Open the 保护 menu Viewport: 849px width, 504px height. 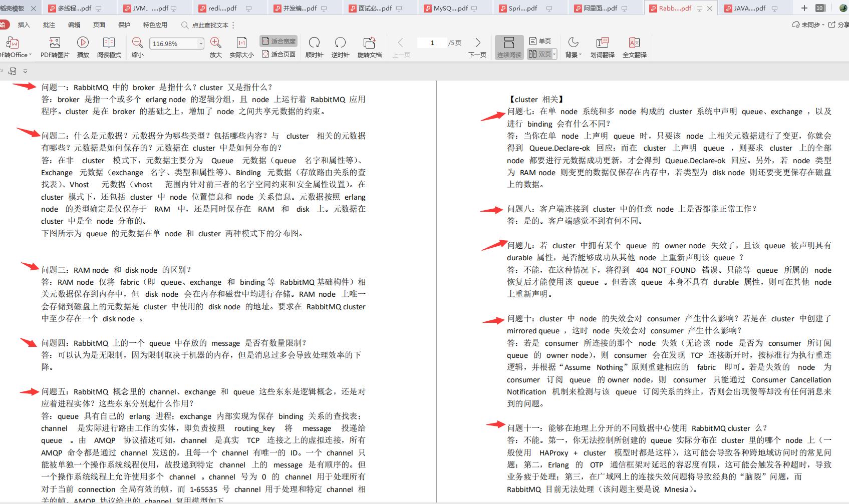[x=124, y=25]
